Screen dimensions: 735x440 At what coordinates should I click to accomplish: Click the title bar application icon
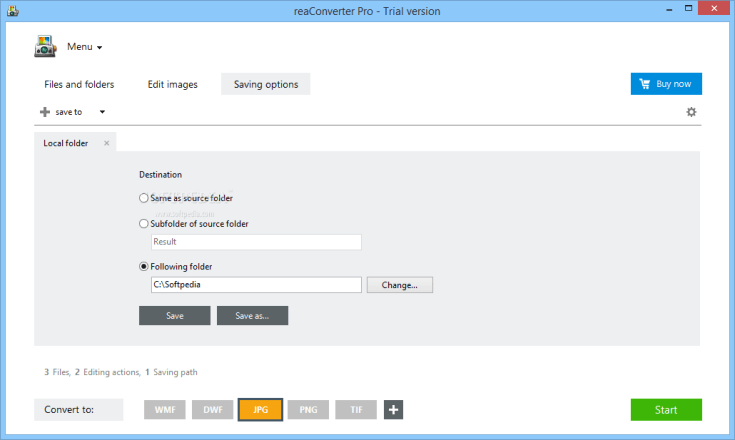click(x=13, y=10)
